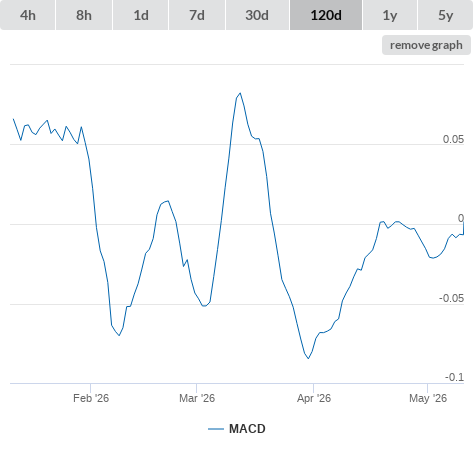
Task: Click the May '26 axis label
Action: click(x=428, y=398)
